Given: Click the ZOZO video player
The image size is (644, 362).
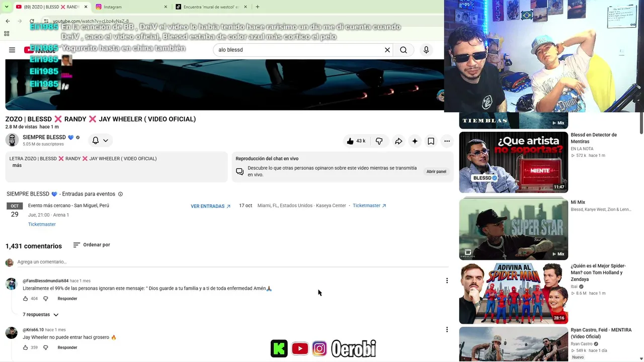Looking at the screenshot, I should (224, 84).
